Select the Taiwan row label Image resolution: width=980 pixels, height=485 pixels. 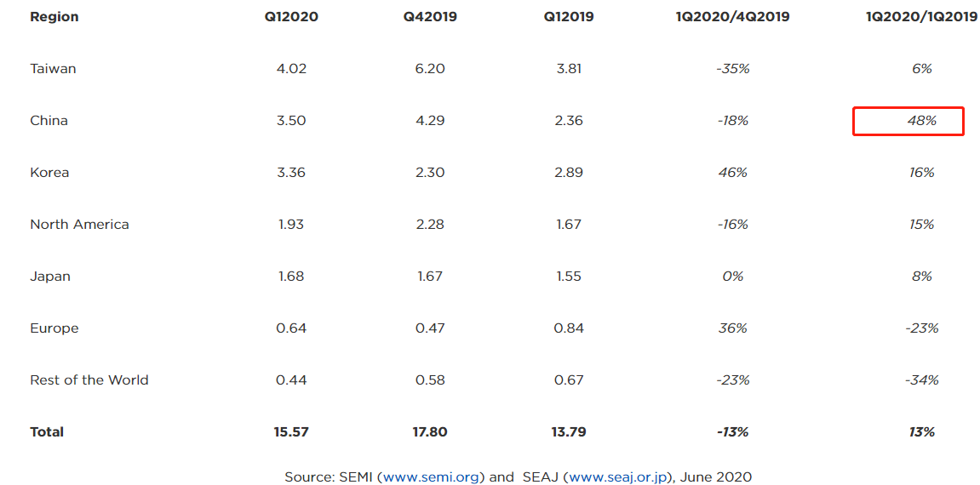53,69
